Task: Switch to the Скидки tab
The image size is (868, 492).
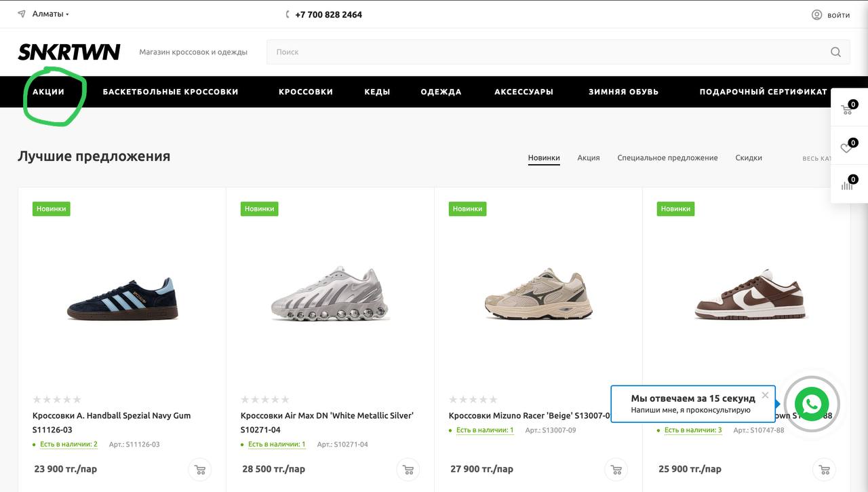Action: [x=749, y=157]
